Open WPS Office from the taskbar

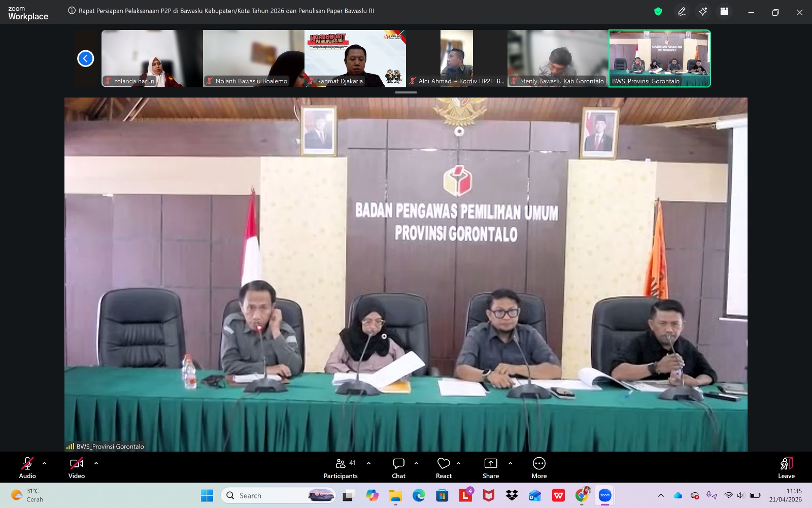[558, 495]
